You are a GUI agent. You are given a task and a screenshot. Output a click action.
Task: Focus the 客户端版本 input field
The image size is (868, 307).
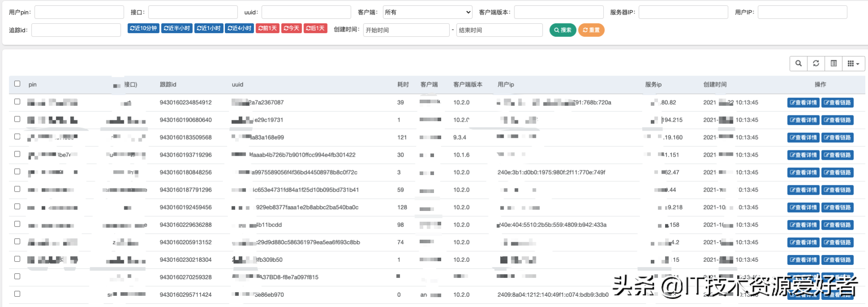point(559,12)
